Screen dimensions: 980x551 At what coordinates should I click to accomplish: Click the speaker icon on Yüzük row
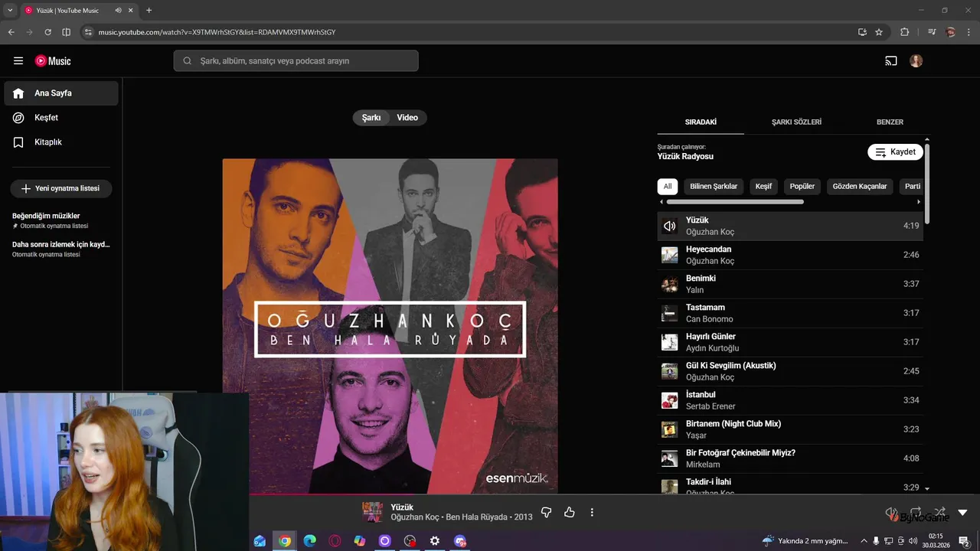(670, 226)
